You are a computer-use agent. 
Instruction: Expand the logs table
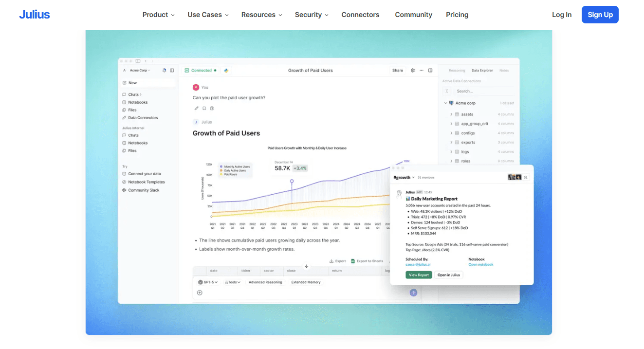451,152
